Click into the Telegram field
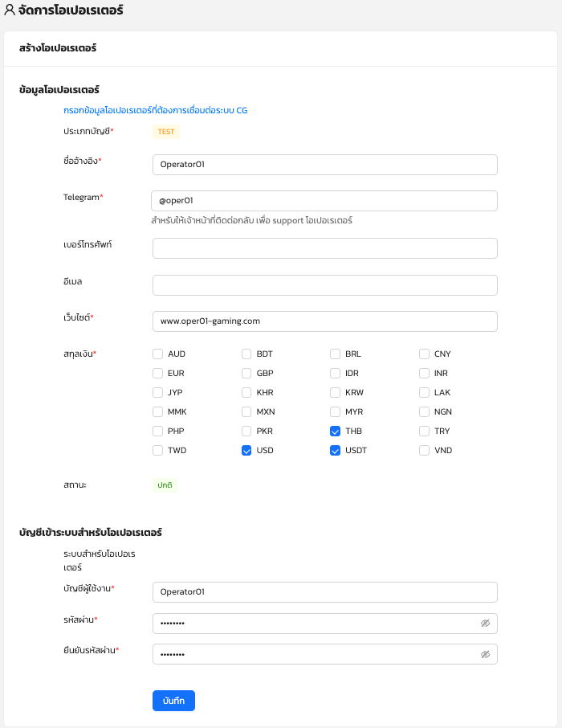Viewport: 562px width, 728px height. pos(324,201)
